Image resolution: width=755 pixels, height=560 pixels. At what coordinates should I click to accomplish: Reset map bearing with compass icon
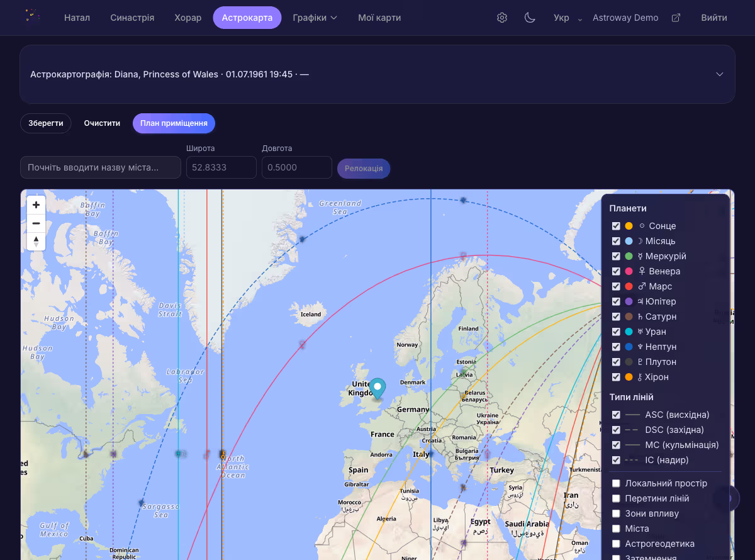[36, 242]
